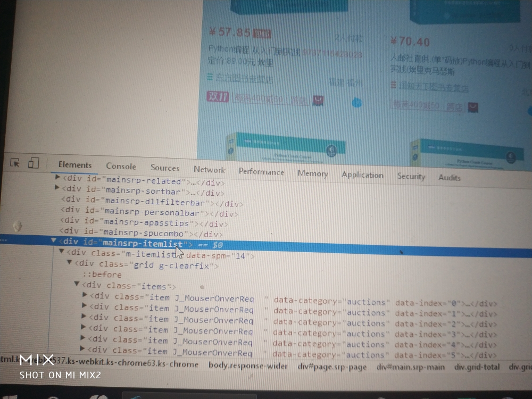
Task: Open the book thumbnail below the ¥70.40 item
Action: [468, 153]
